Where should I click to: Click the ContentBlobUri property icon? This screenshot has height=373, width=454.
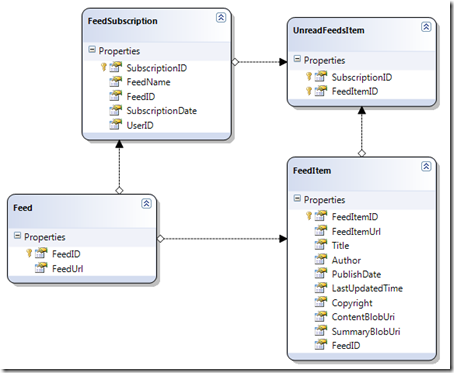click(321, 316)
